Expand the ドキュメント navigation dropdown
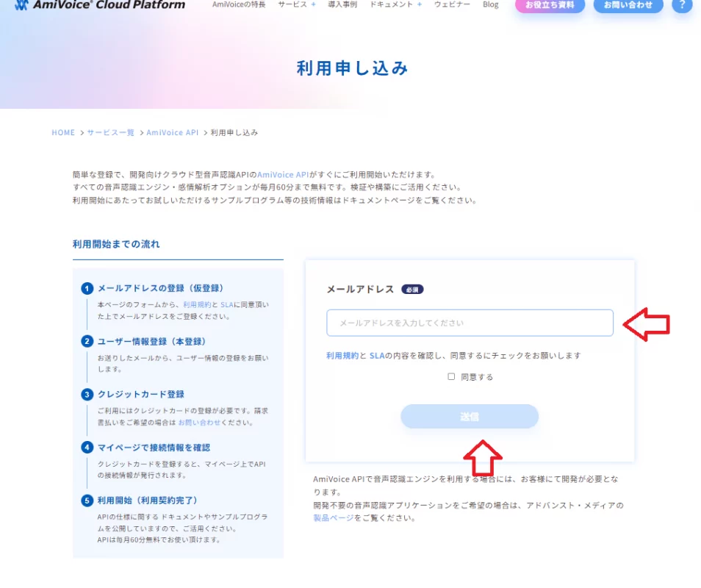Screen dimensions: 701x588 coord(395,4)
